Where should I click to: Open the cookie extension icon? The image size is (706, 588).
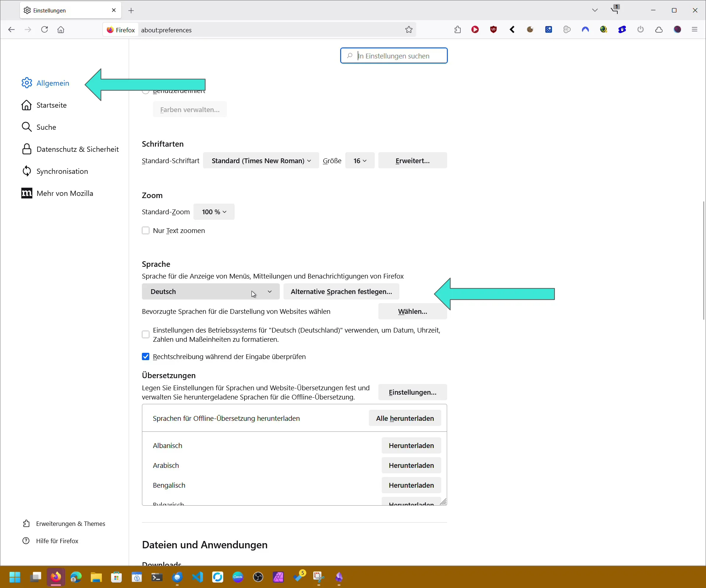[x=530, y=30]
